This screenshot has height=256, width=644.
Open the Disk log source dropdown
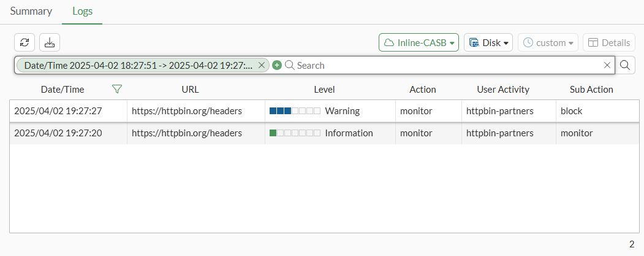pos(488,43)
